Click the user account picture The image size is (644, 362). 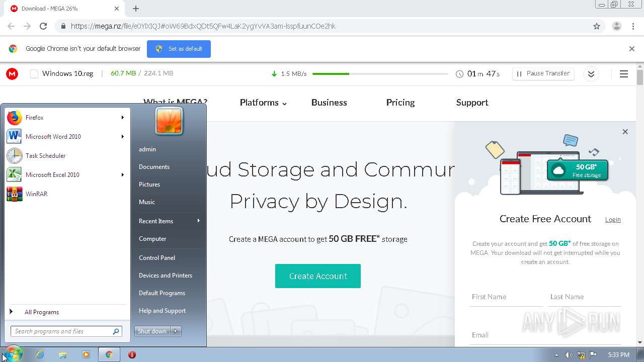[169, 121]
